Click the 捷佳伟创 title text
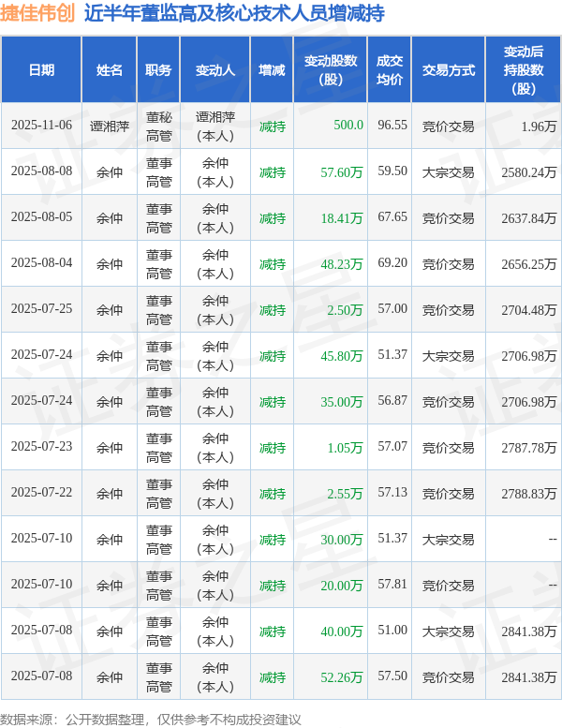This screenshot has width=562, height=728. coord(37,12)
